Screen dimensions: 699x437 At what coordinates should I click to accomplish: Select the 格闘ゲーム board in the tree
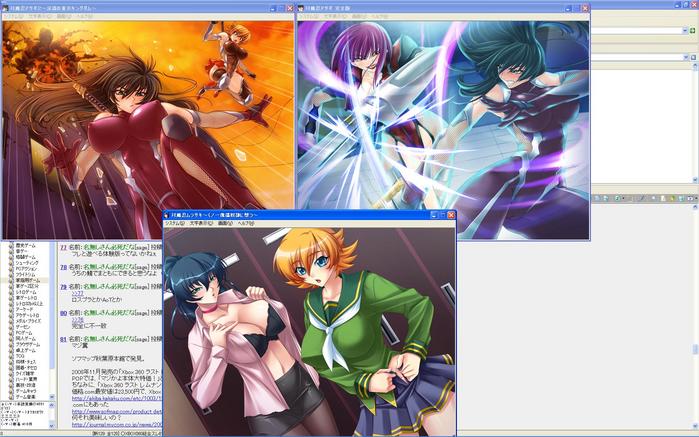pos(26,257)
